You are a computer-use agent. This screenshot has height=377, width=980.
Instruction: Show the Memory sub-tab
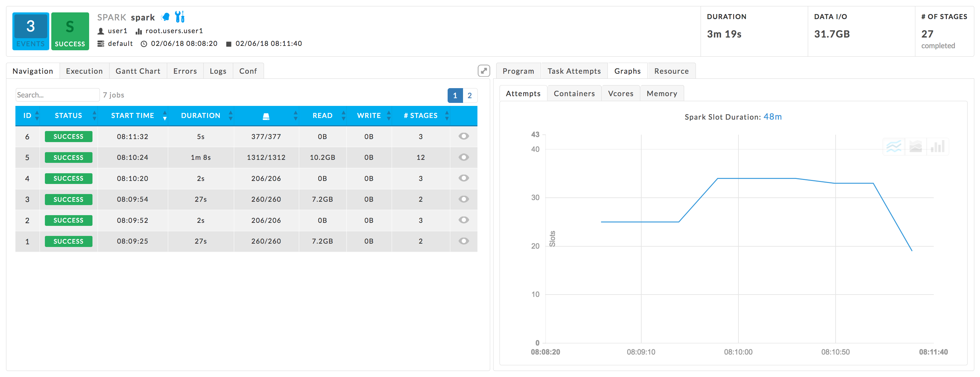(662, 93)
